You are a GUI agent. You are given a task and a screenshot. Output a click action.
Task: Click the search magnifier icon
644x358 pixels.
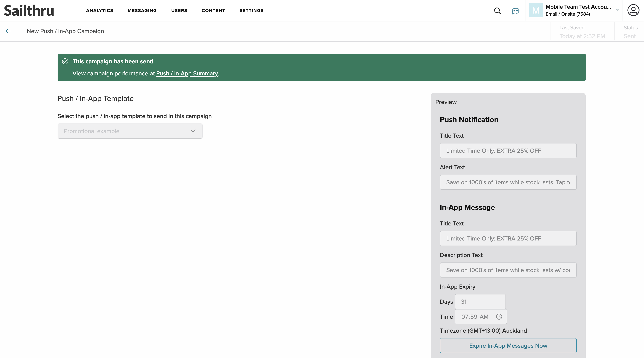pos(497,11)
